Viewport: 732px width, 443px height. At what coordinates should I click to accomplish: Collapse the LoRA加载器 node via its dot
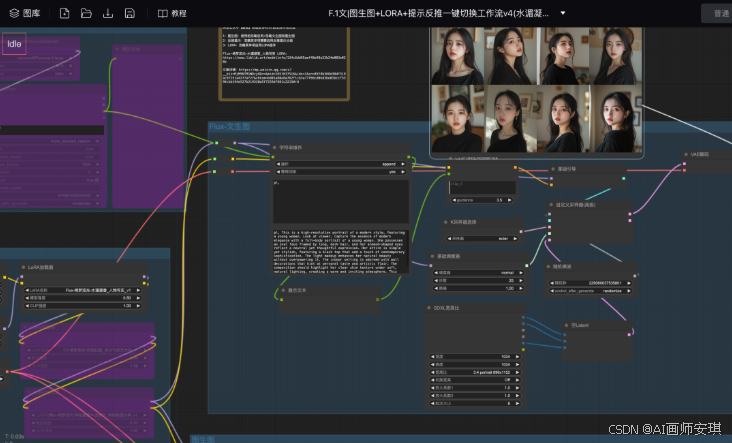coord(23,267)
